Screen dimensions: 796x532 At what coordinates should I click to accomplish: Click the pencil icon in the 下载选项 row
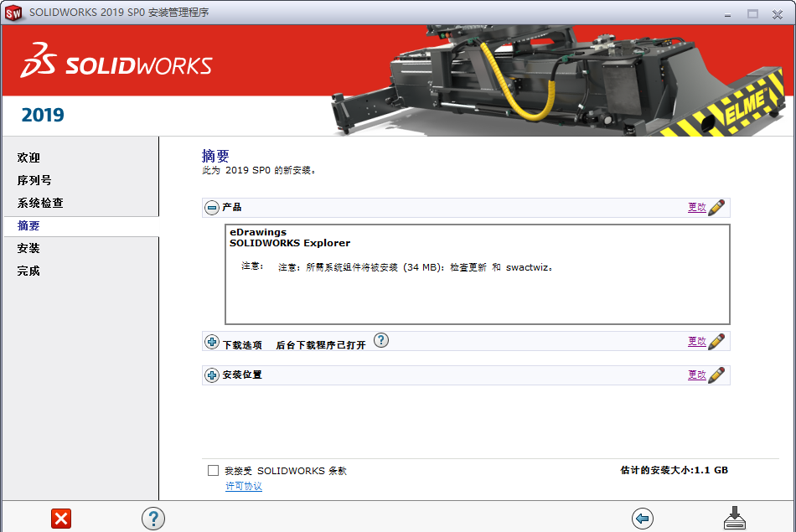[716, 341]
